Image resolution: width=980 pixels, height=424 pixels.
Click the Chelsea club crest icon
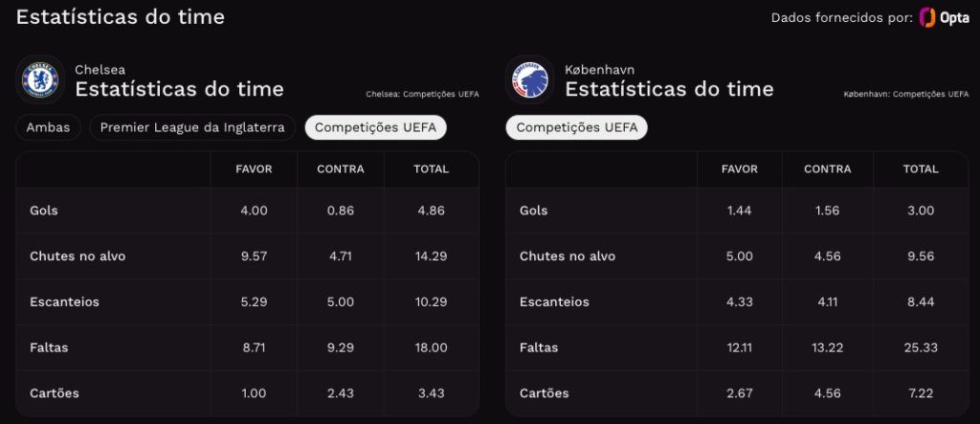[40, 80]
